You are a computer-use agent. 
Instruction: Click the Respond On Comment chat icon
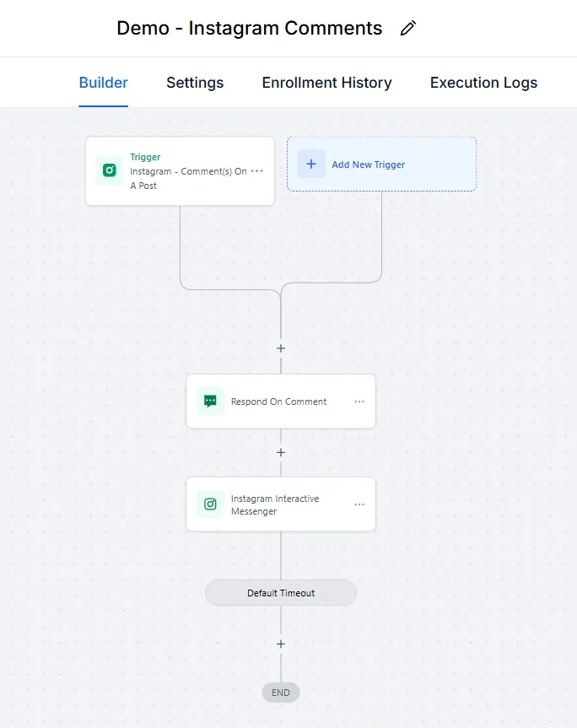point(210,402)
